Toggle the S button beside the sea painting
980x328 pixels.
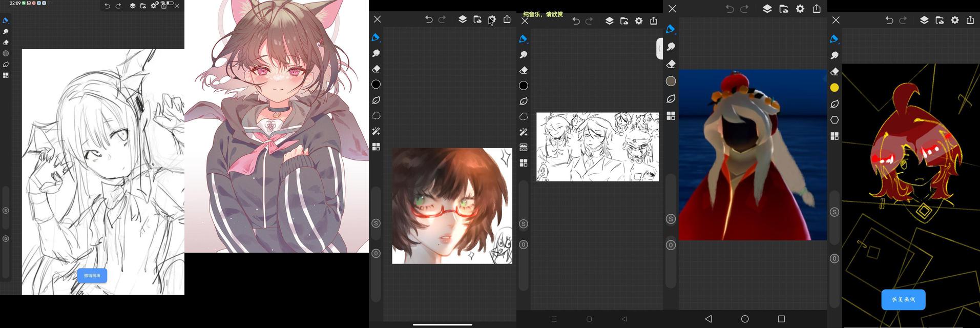click(x=671, y=219)
